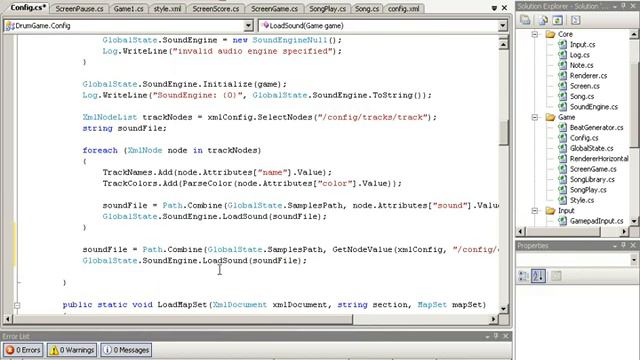This screenshot has width=640, height=360.
Task: Open the config.xml tab
Action: pyautogui.click(x=403, y=9)
